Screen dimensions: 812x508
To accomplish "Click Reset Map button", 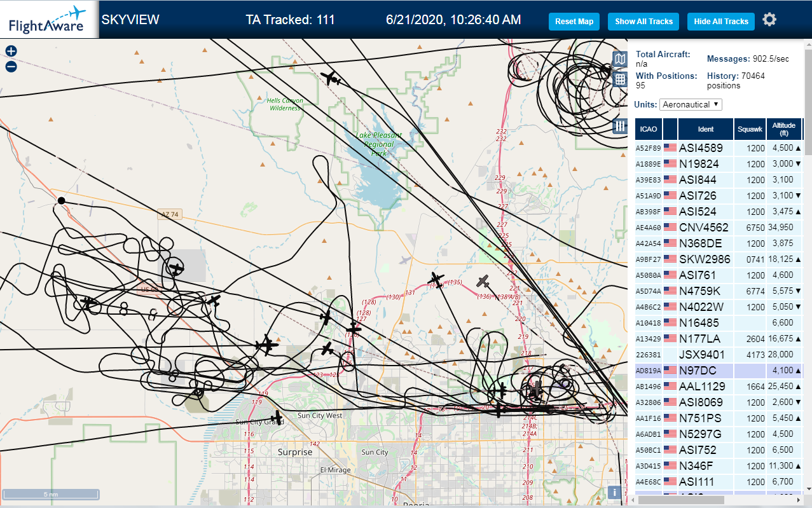I will coord(574,22).
